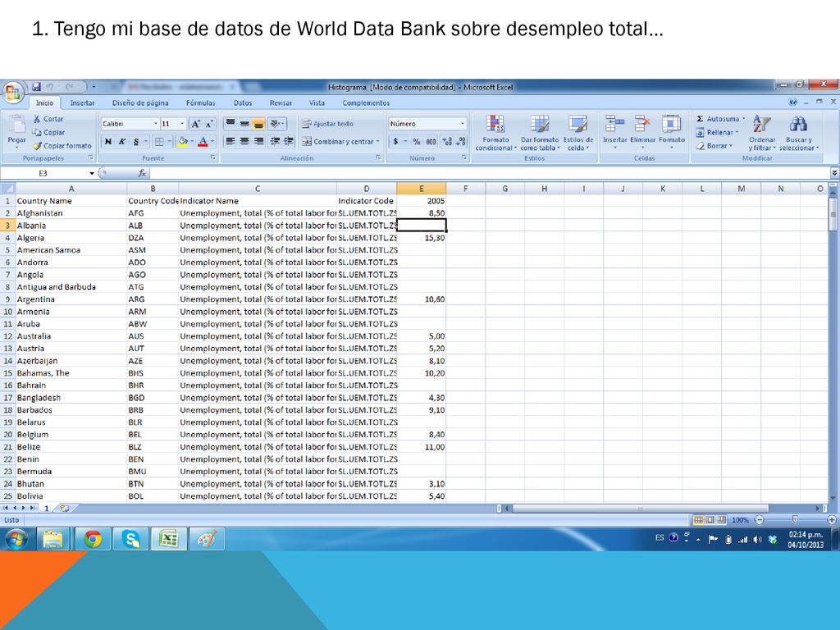Click the fx insert function icon

[142, 173]
